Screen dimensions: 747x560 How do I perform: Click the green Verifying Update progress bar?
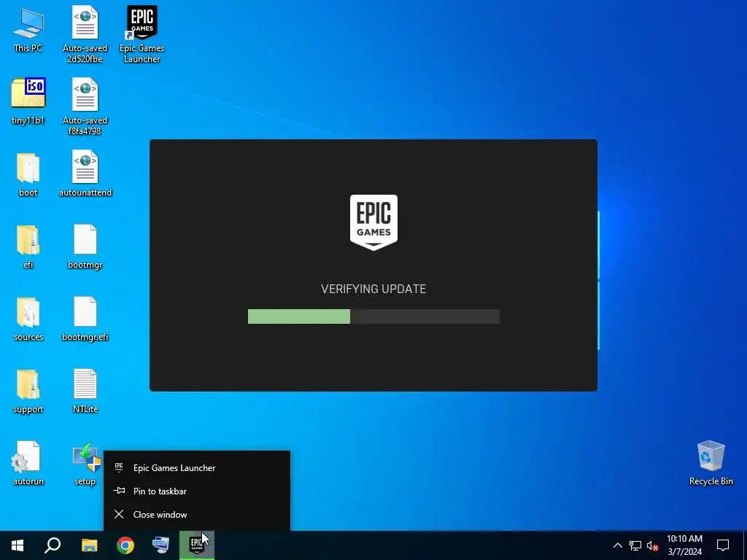pos(373,316)
